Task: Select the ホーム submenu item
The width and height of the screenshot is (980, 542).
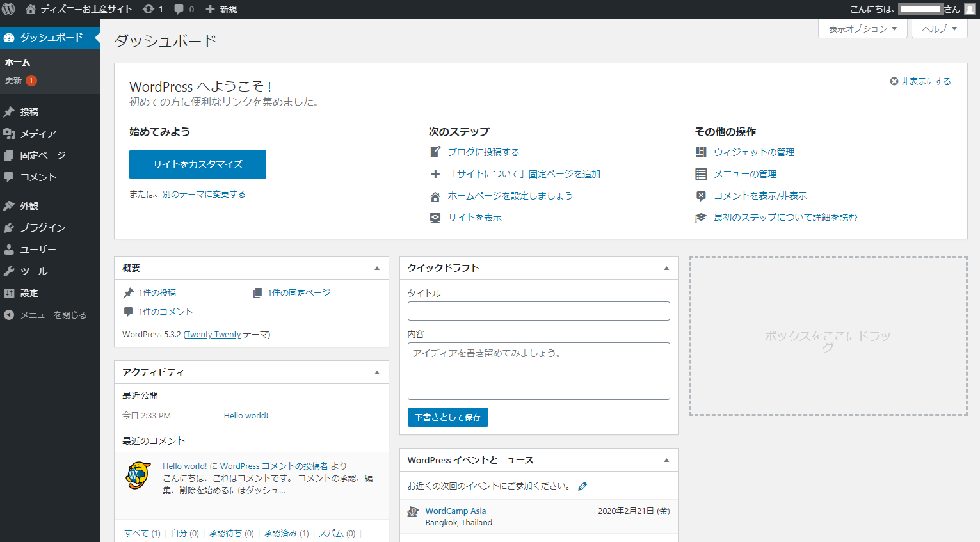Action: click(17, 63)
